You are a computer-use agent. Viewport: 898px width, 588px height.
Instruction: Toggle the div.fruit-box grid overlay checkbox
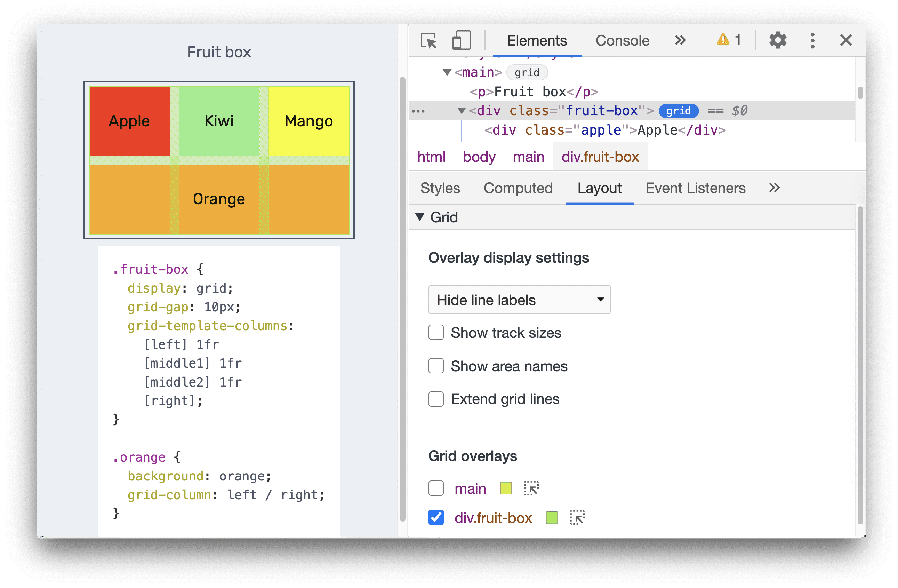[435, 518]
